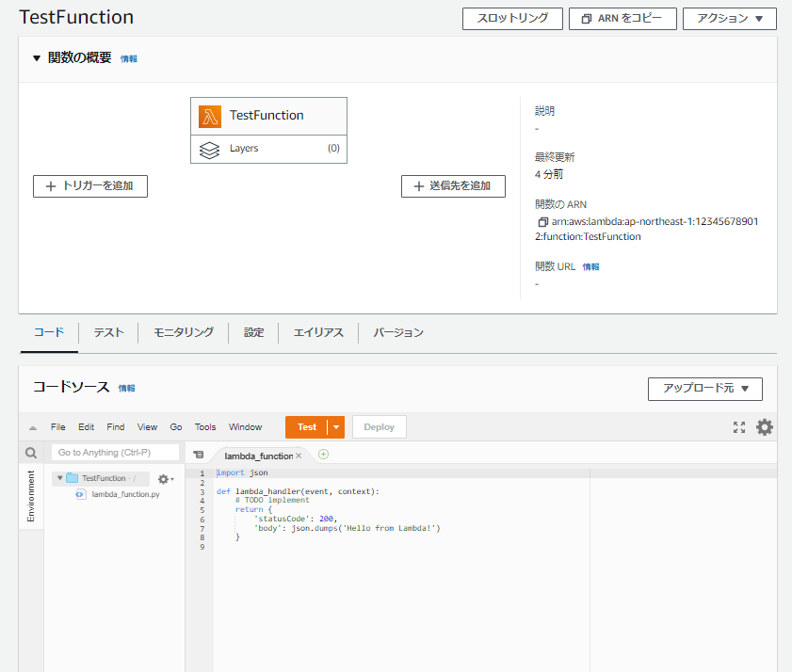Switch to the コード tab
This screenshot has height=672, width=792.
49,333
